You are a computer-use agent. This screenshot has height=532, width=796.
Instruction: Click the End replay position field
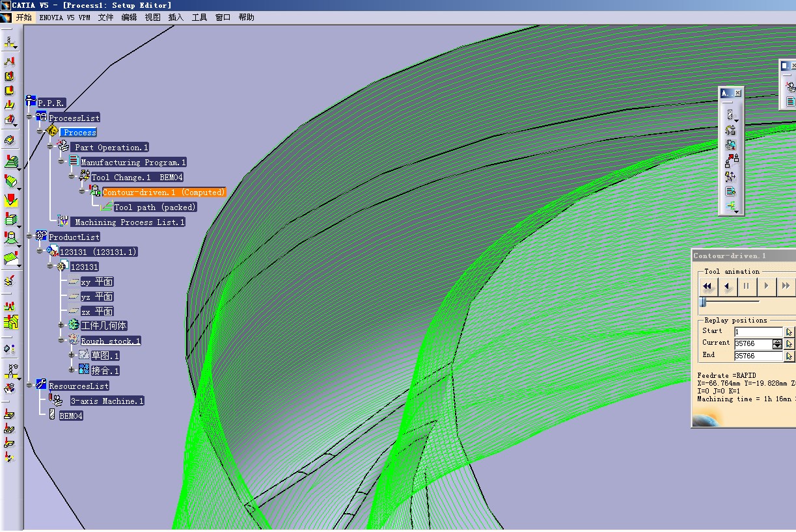click(758, 356)
